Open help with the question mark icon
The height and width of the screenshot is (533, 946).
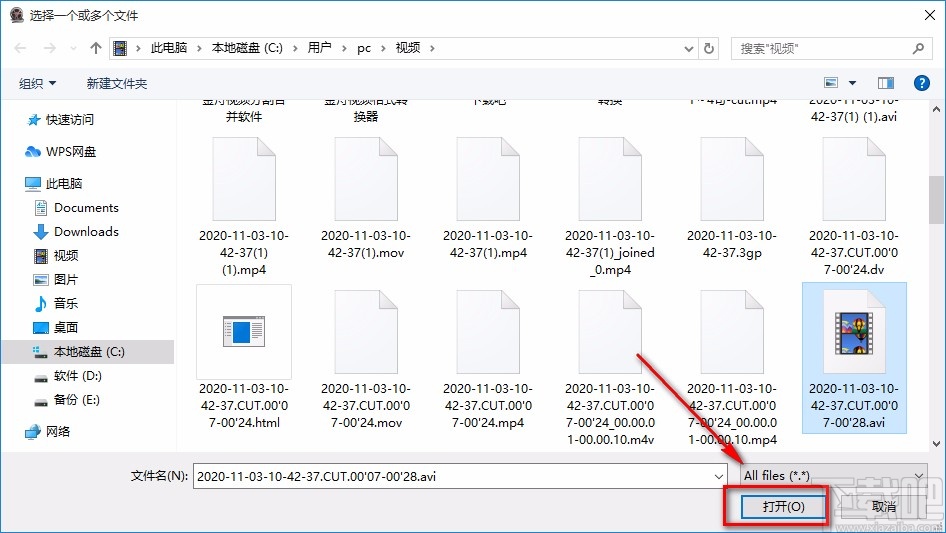tap(921, 83)
